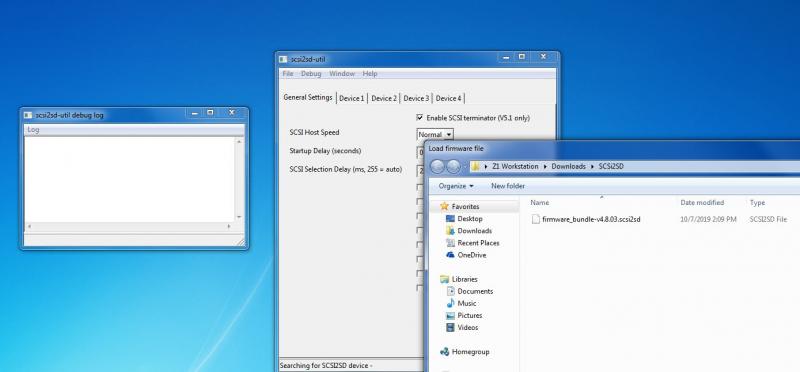Open OneDrive cloud icon in sidebar
The width and height of the screenshot is (800, 372).
450,255
